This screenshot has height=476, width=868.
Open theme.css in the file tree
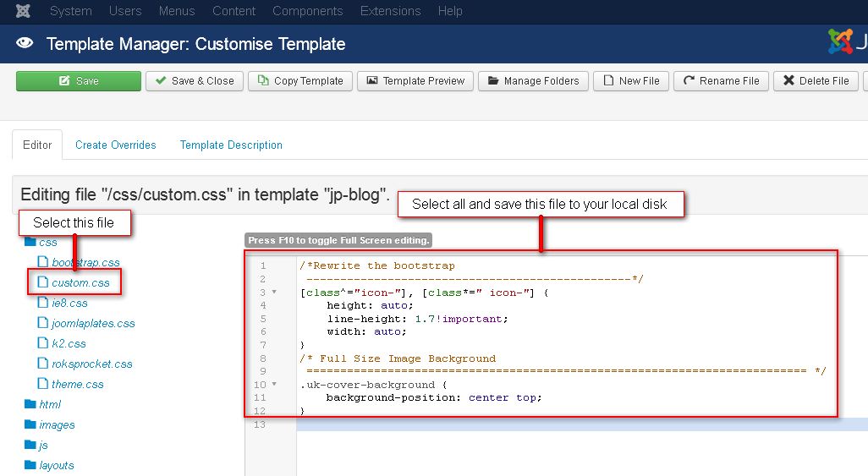click(x=78, y=384)
